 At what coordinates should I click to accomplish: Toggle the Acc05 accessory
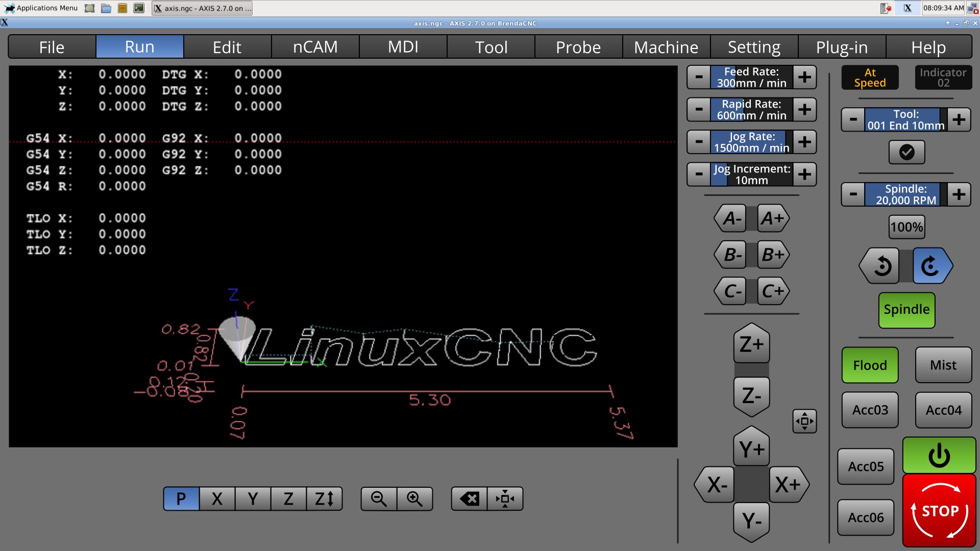(x=866, y=467)
